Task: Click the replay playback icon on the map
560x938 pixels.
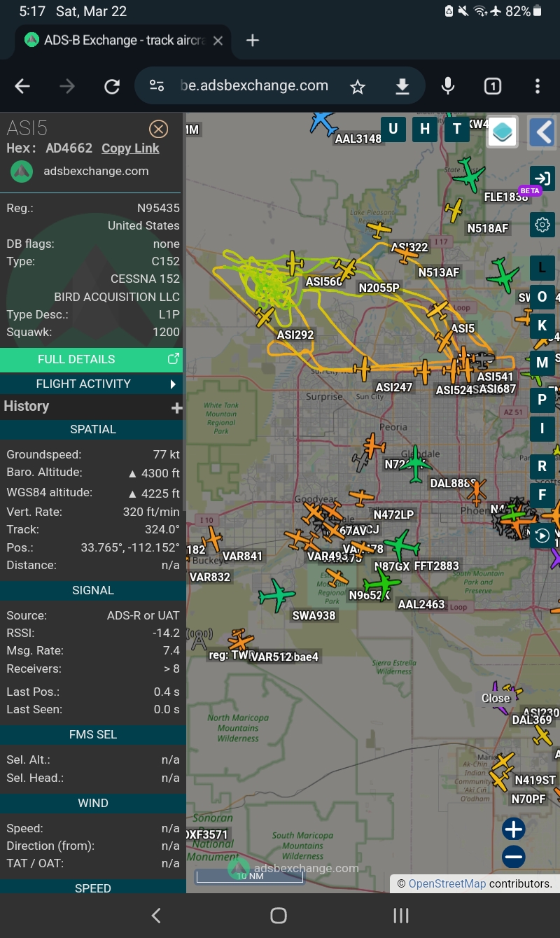Action: [x=542, y=536]
